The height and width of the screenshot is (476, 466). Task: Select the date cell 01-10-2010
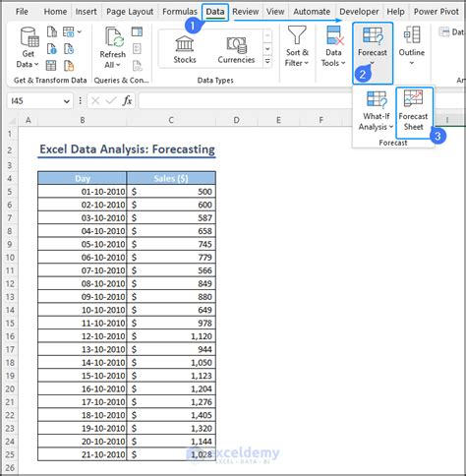point(83,192)
